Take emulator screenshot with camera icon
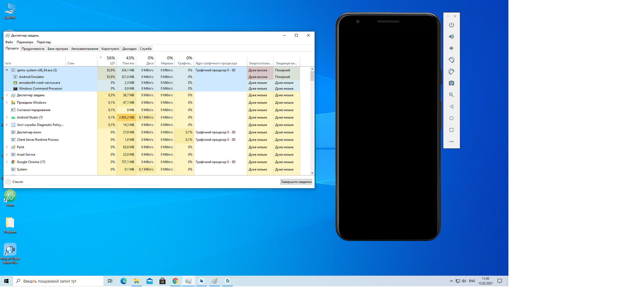Viewport: 644px width, 290px height. point(451,83)
